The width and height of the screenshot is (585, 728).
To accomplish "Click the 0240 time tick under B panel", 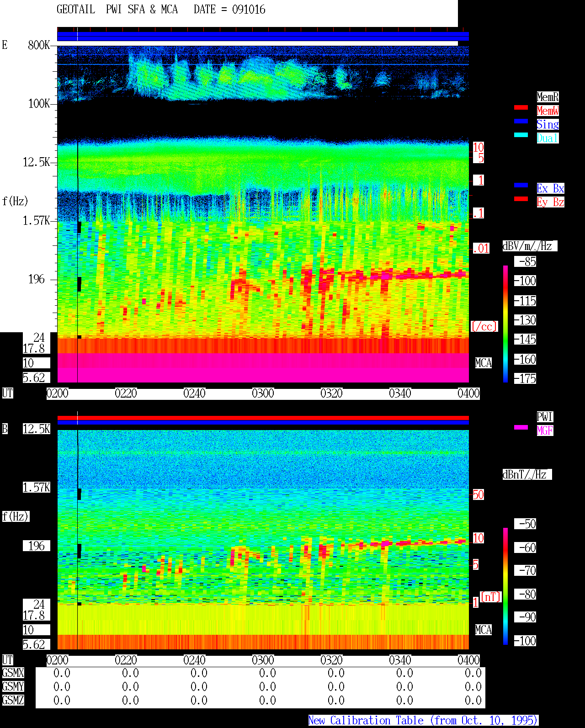I will pos(195,660).
